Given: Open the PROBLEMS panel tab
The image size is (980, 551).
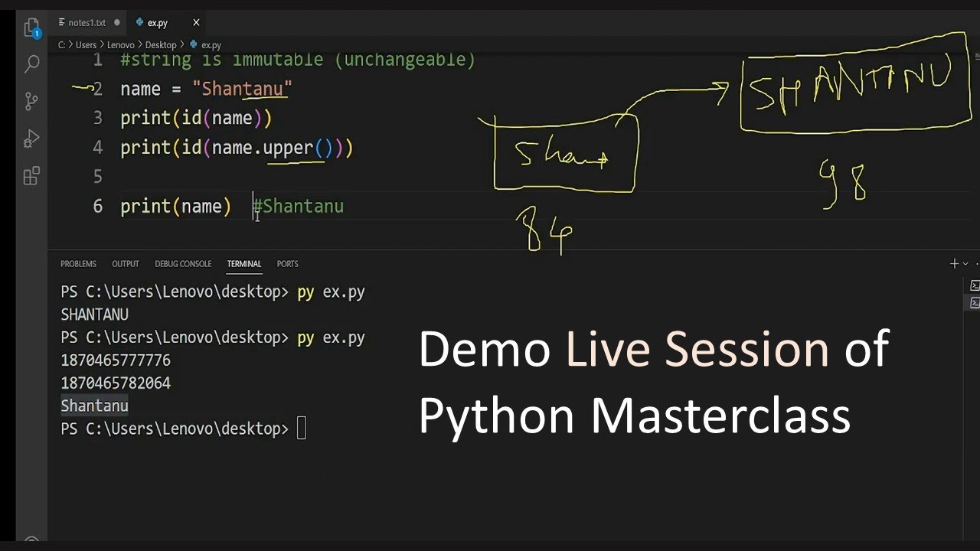Looking at the screenshot, I should [x=78, y=264].
